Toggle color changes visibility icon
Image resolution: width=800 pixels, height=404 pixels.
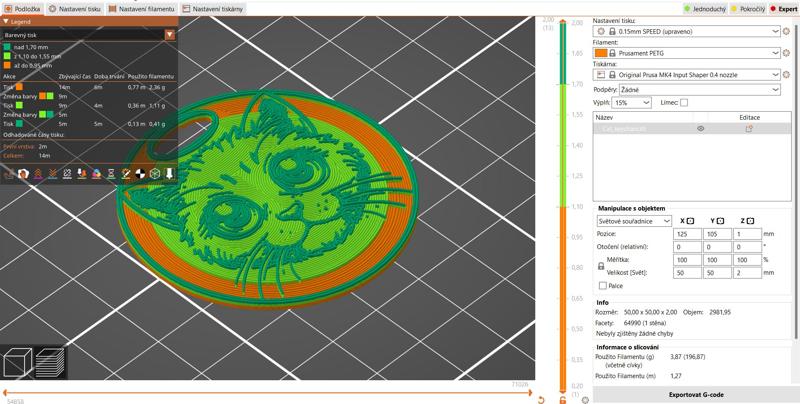tap(82, 174)
